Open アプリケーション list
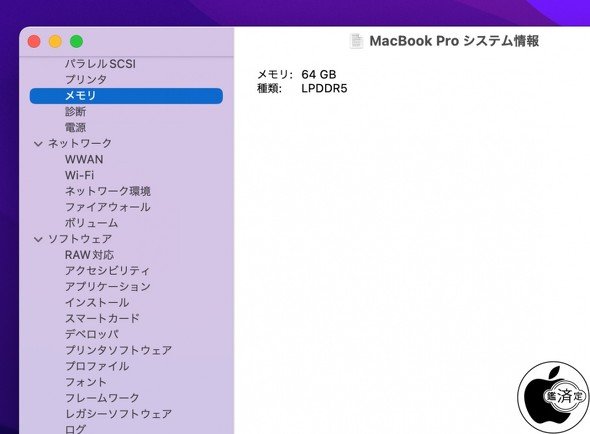 click(x=108, y=286)
